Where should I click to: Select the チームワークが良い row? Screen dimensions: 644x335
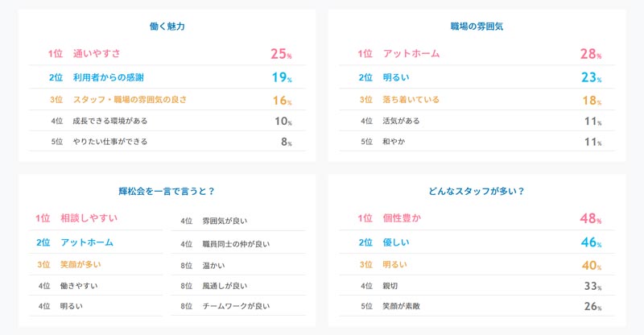235,306
